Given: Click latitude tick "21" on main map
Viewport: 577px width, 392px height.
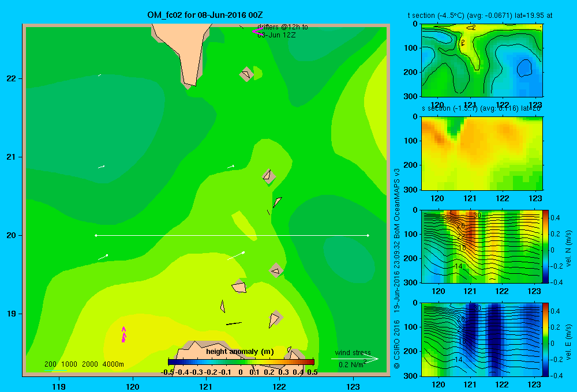Looking at the screenshot, I should point(12,157).
